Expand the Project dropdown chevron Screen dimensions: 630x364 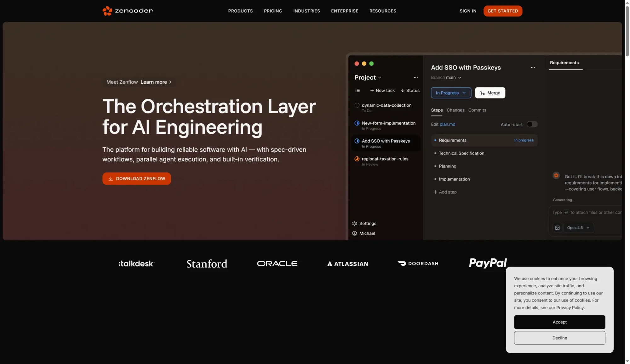pos(380,78)
